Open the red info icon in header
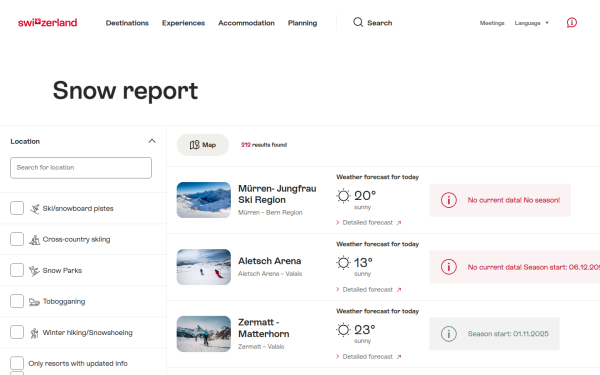600x375 pixels. coord(572,23)
